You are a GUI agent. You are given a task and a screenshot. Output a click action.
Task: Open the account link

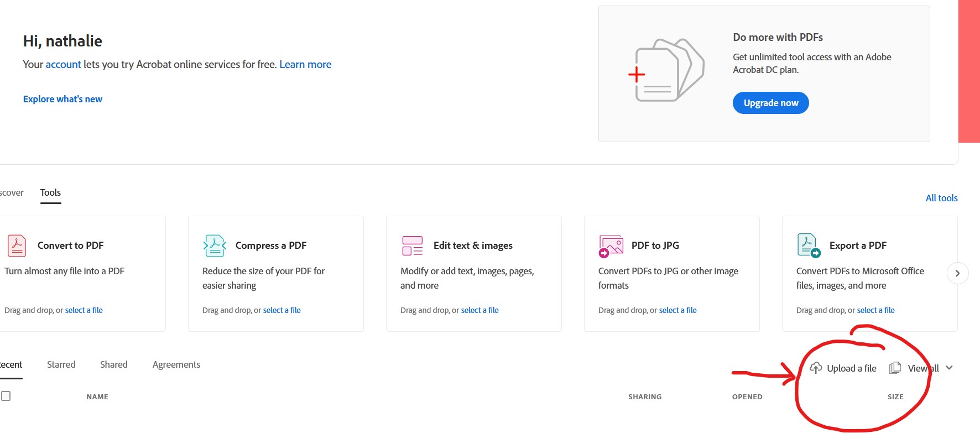click(63, 64)
